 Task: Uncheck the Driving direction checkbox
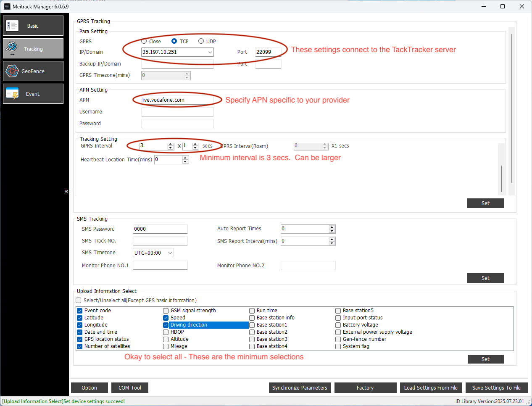[x=166, y=325]
